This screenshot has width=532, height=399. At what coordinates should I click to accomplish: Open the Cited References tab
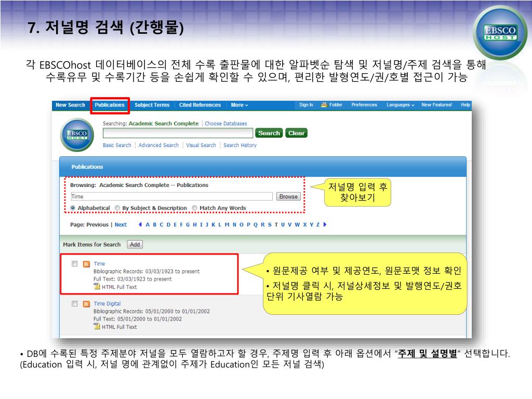(x=200, y=105)
